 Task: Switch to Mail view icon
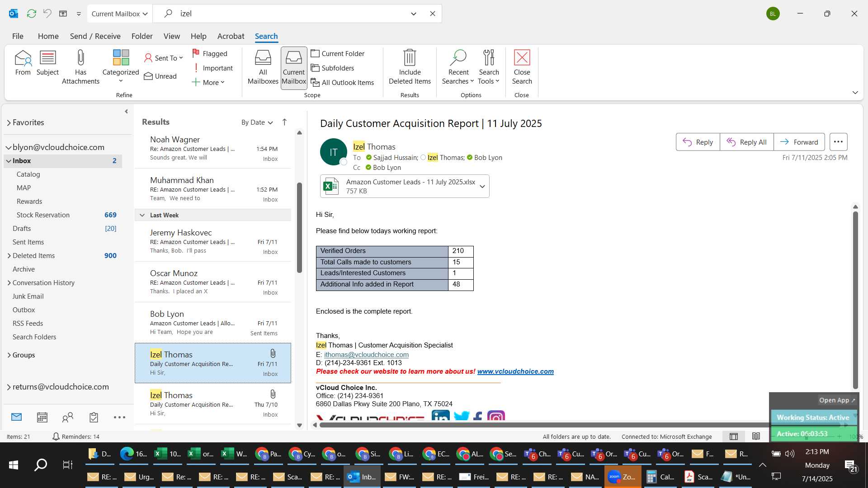pyautogui.click(x=16, y=417)
